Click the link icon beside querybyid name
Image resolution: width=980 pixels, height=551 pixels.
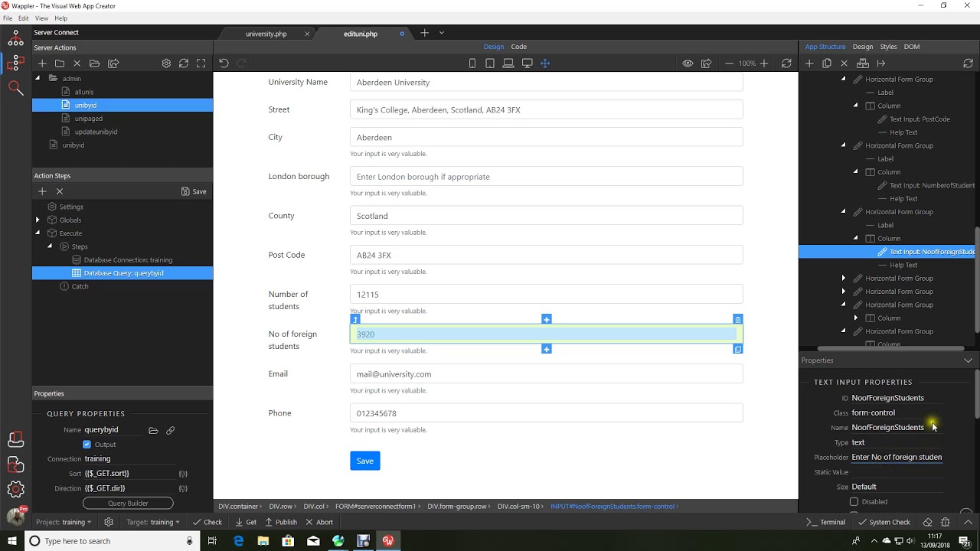pos(170,430)
